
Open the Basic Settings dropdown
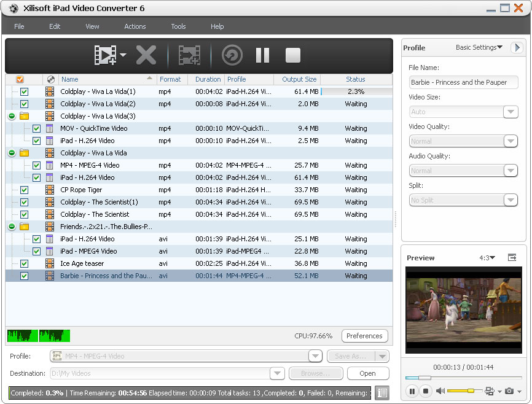click(479, 47)
